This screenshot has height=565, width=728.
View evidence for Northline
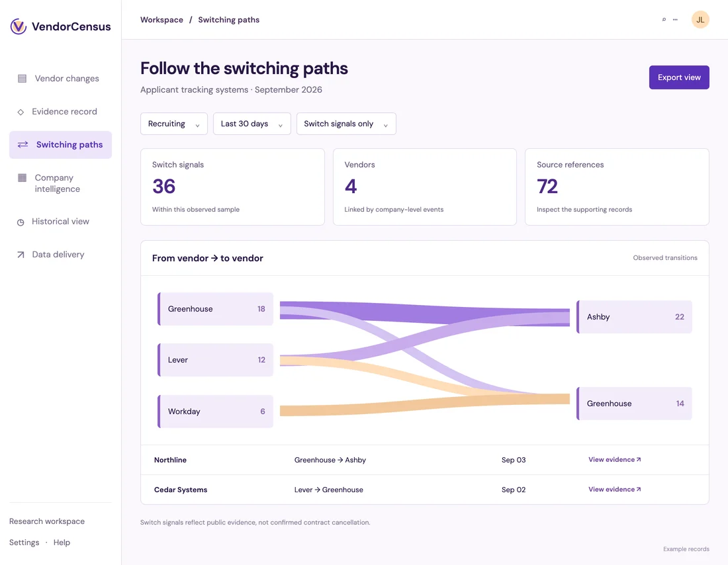tap(614, 460)
